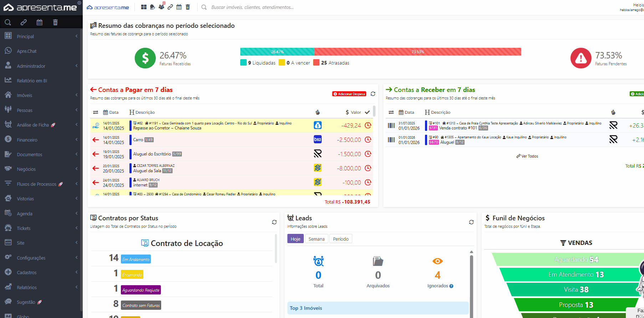
Task: Expand the Imóveis sidebar menu
Action: (x=25, y=96)
